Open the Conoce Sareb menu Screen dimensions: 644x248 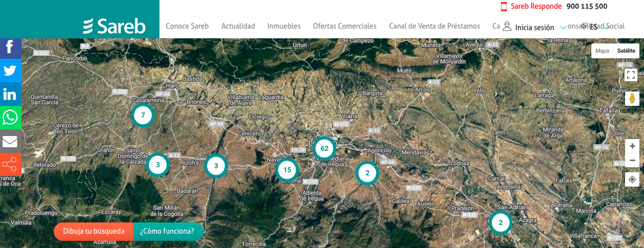(x=187, y=26)
